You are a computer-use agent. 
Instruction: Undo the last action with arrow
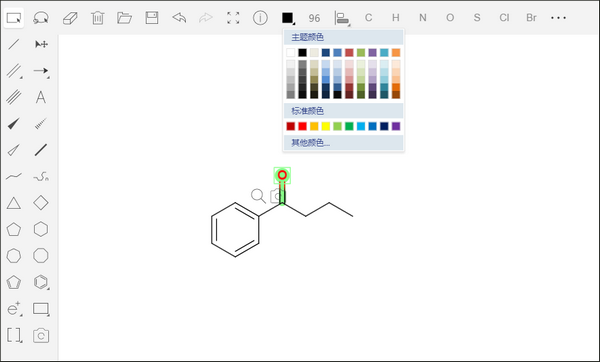(179, 18)
